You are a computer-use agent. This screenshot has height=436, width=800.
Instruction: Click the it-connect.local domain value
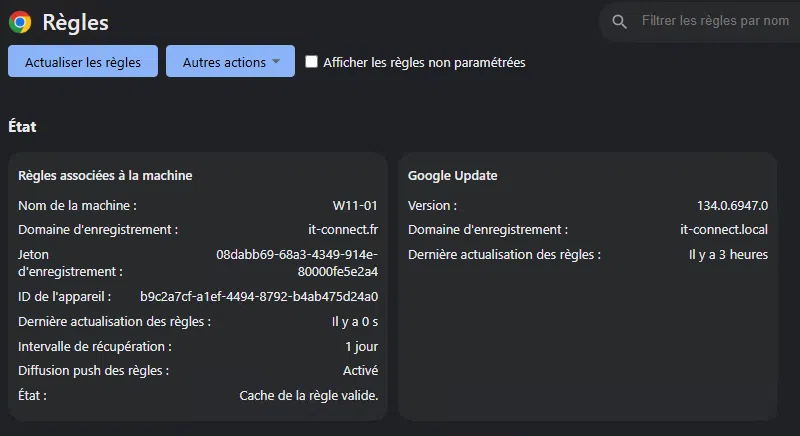[723, 229]
